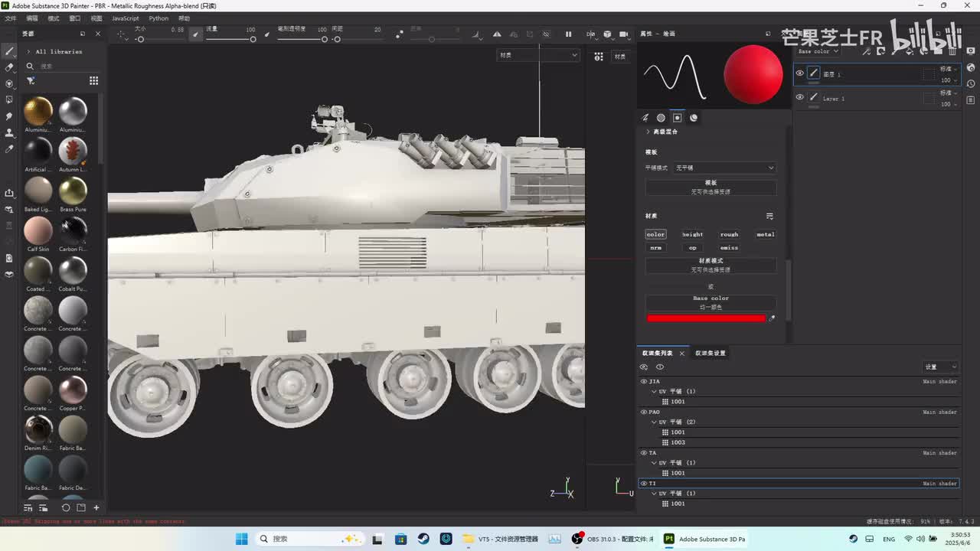Select the Projection tool

9,83
